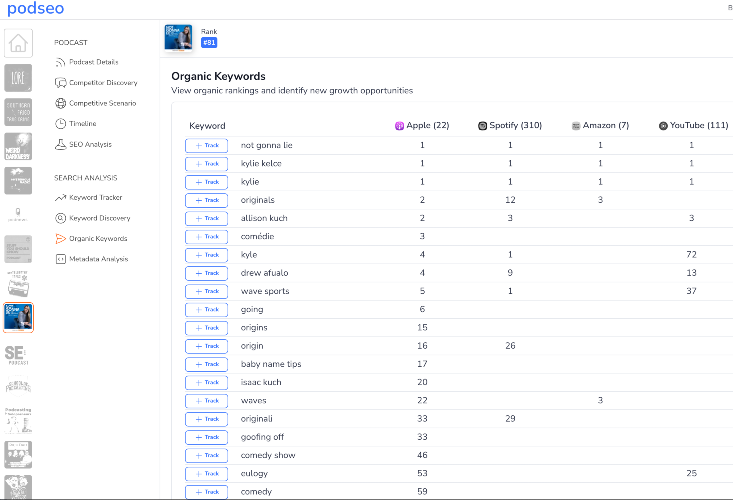733x500 pixels.
Task: Open Competitive Scenario
Action: tap(103, 103)
